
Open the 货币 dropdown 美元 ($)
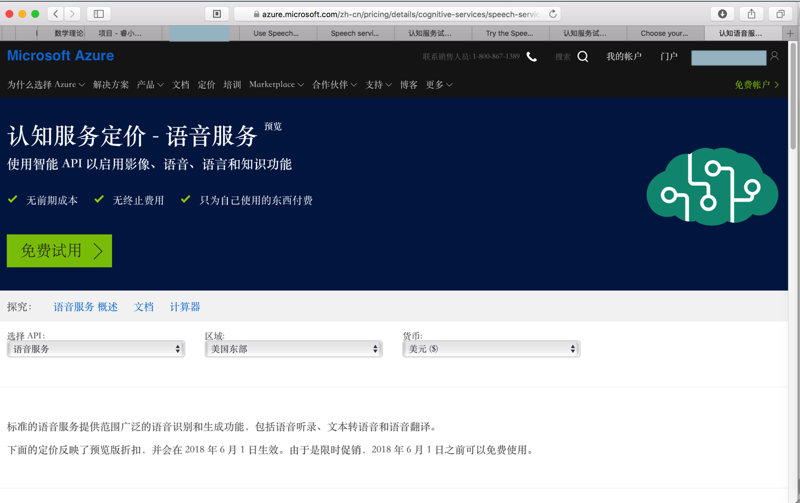pos(491,349)
